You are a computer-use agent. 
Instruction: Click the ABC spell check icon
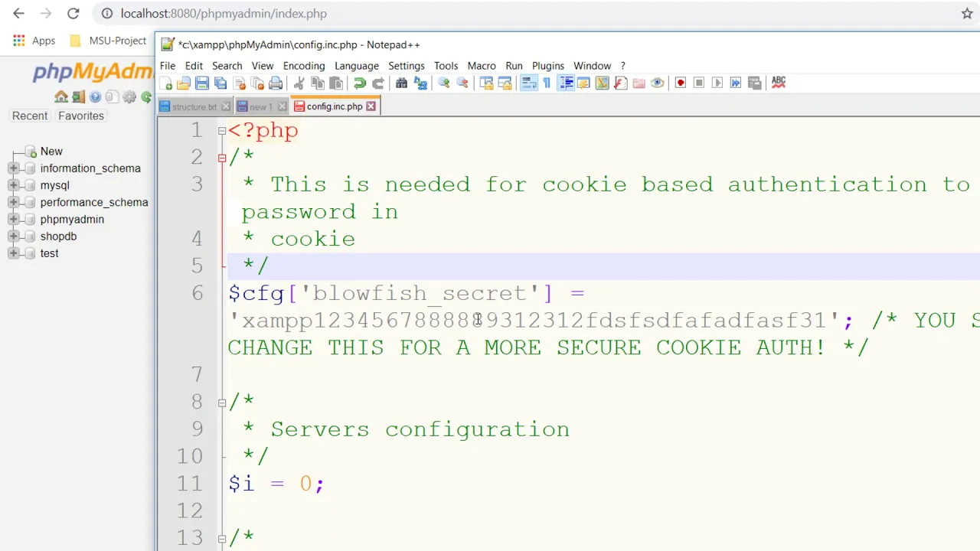click(x=778, y=82)
